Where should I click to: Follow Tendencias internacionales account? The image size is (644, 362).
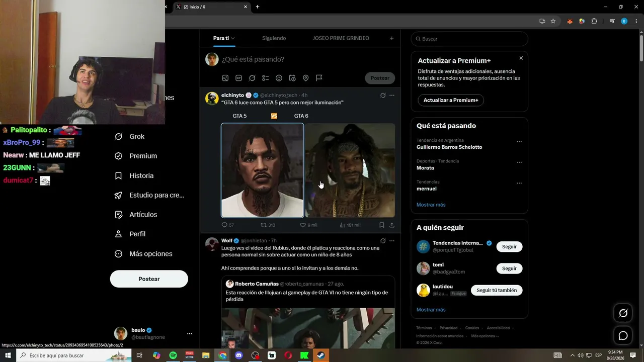coord(509,247)
